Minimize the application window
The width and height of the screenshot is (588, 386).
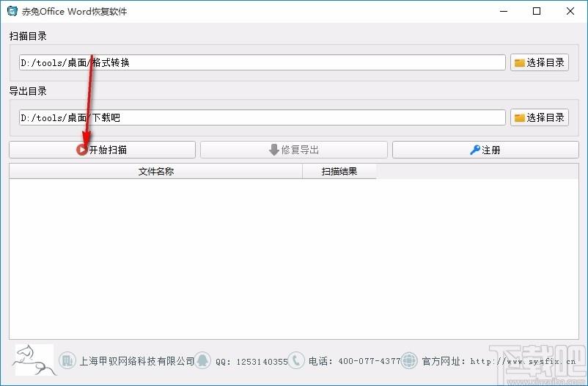pos(504,11)
